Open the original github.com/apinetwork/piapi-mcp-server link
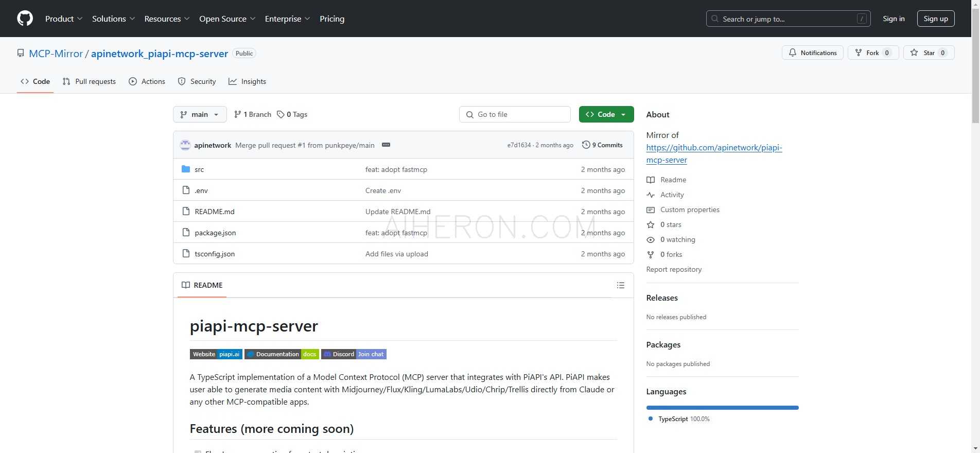Image resolution: width=980 pixels, height=453 pixels. click(x=714, y=153)
